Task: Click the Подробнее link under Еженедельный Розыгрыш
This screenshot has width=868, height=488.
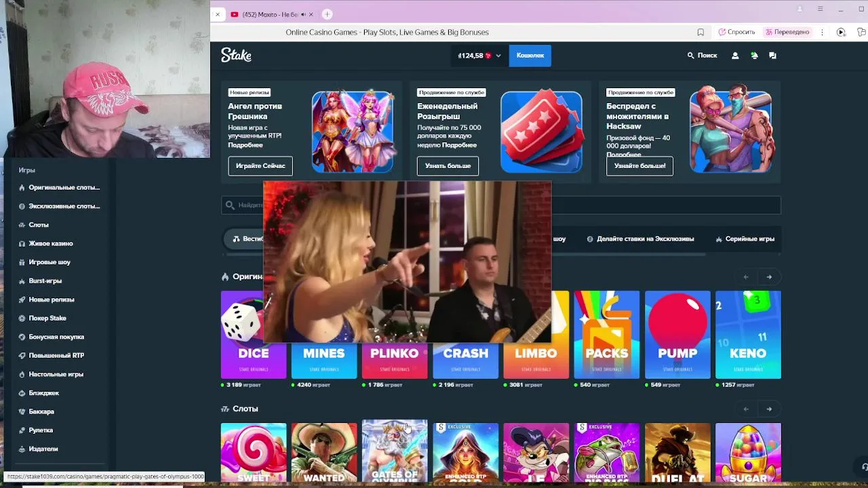Action: coord(459,145)
